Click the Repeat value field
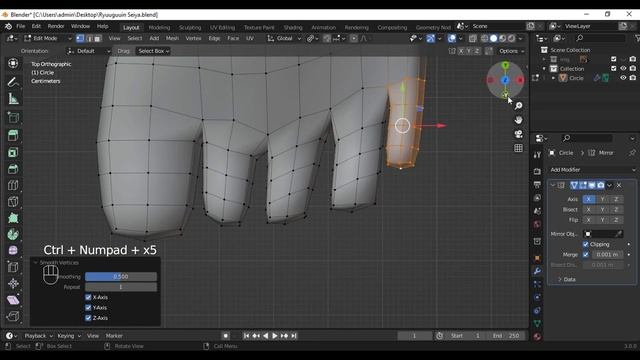The width and height of the screenshot is (640, 360). (x=121, y=287)
